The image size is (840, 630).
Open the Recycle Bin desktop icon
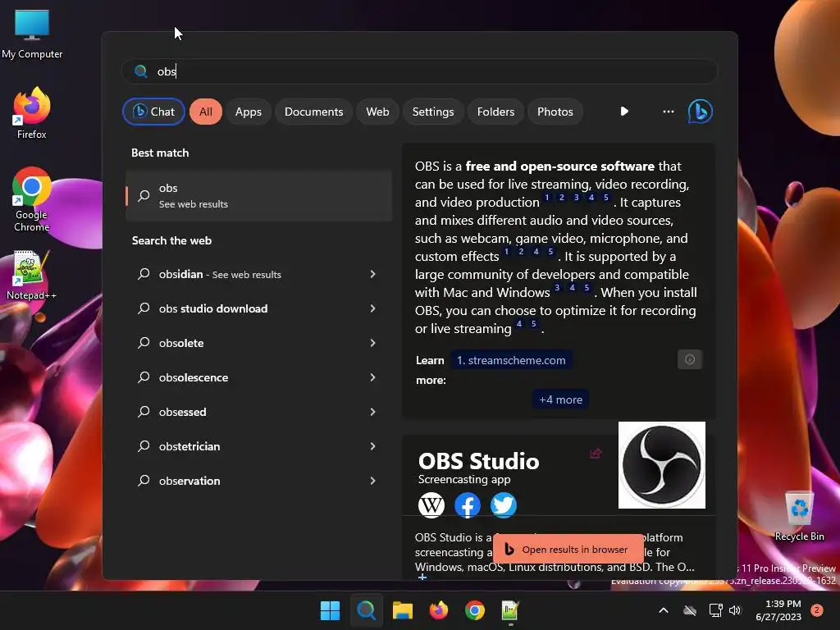point(799,516)
